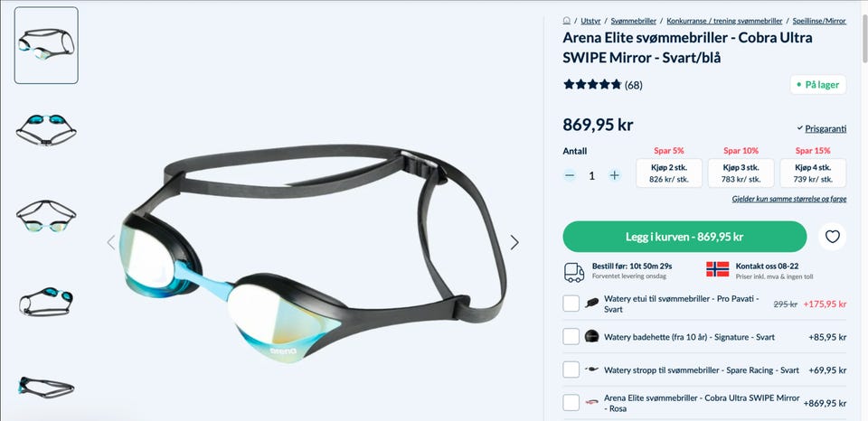
Task: Increase quantity with the plus button
Action: (614, 175)
